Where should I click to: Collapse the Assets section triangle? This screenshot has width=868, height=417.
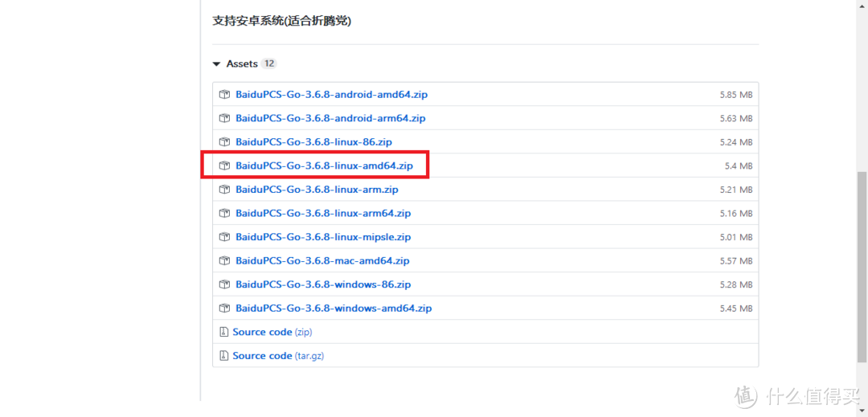click(x=216, y=64)
